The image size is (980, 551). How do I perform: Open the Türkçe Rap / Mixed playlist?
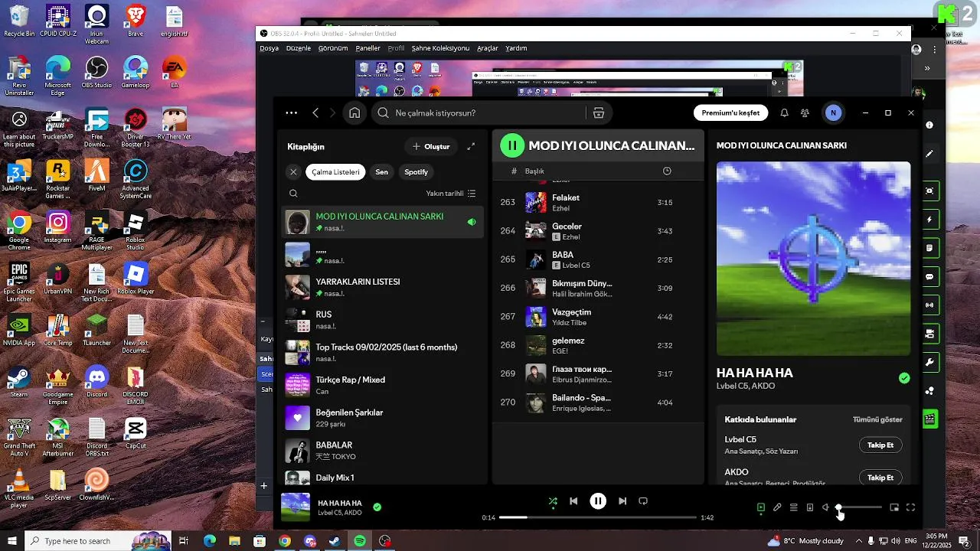[x=383, y=385]
